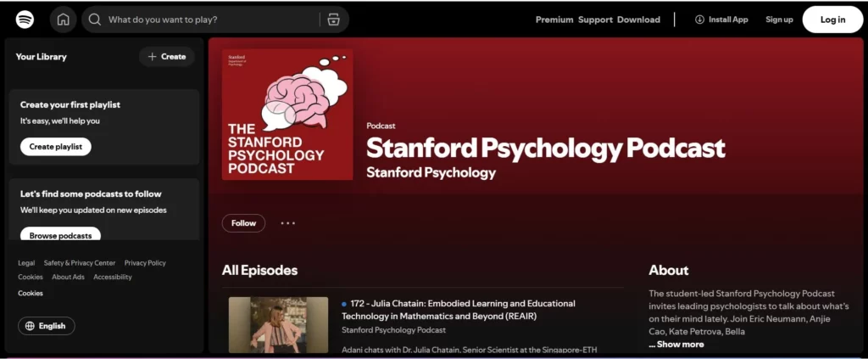Open the three-dots more options menu

tap(288, 223)
